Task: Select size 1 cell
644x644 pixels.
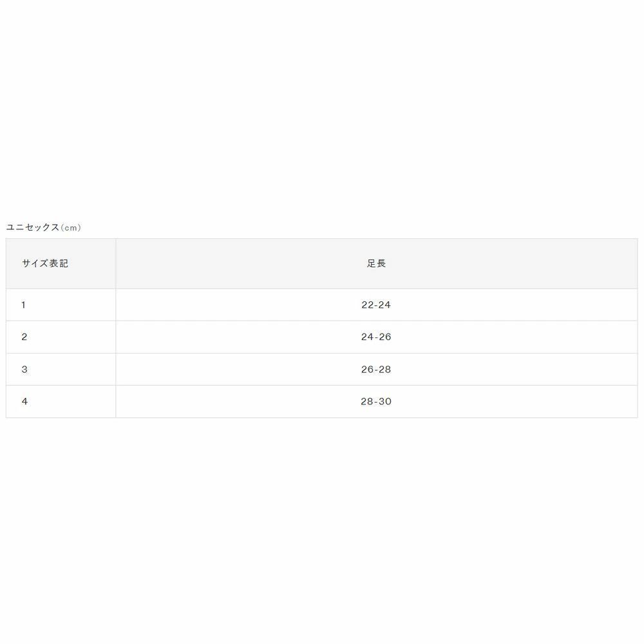Action: click(24, 305)
